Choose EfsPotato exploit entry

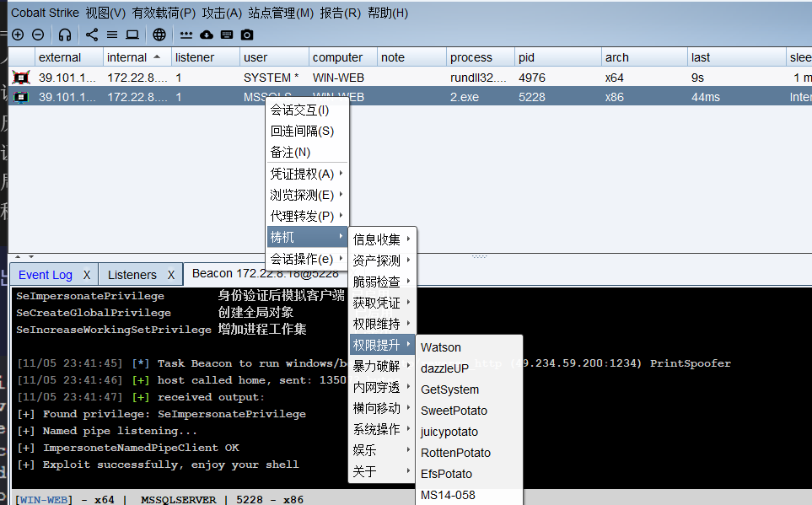[469, 474]
